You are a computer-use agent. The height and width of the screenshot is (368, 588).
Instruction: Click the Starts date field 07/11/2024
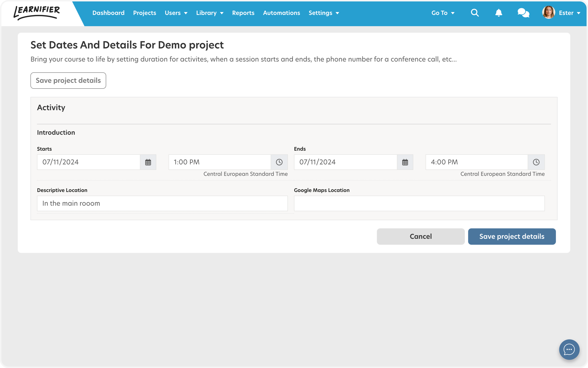(89, 162)
